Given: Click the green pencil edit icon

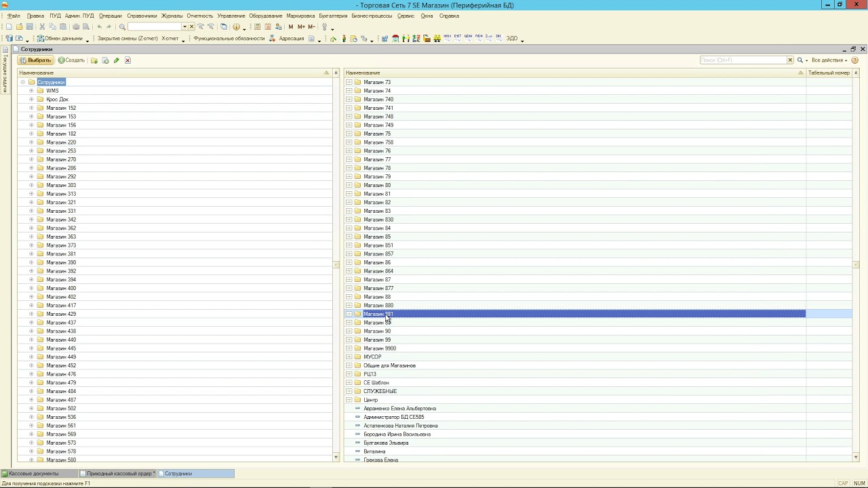Looking at the screenshot, I should pyautogui.click(x=117, y=60).
